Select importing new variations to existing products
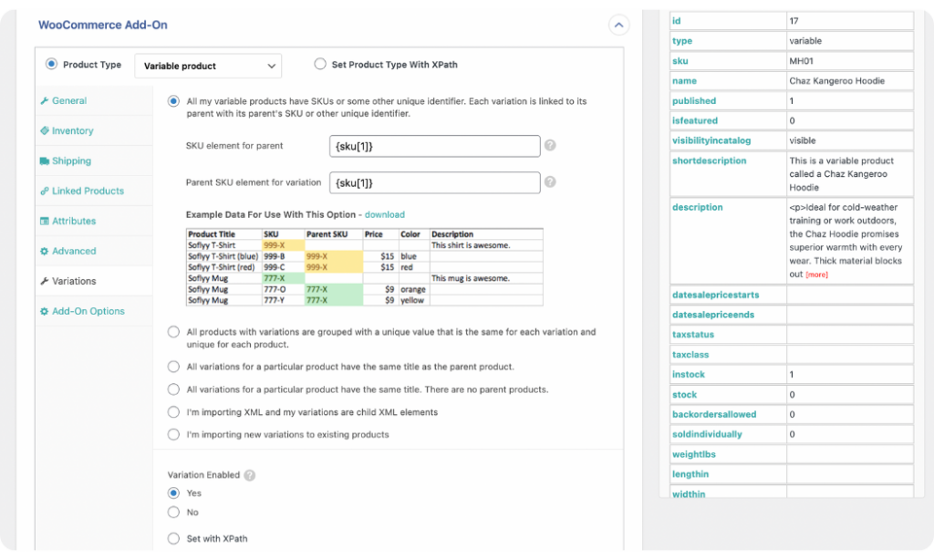 coord(173,434)
